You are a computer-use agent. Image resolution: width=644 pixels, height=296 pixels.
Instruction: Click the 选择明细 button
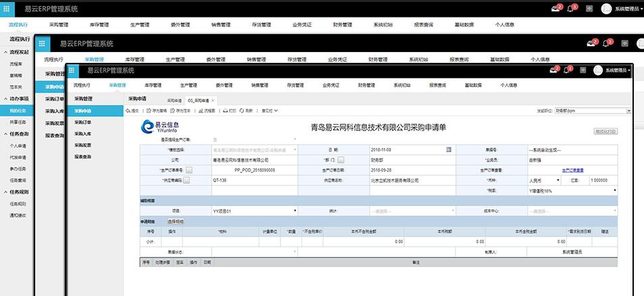176,221
